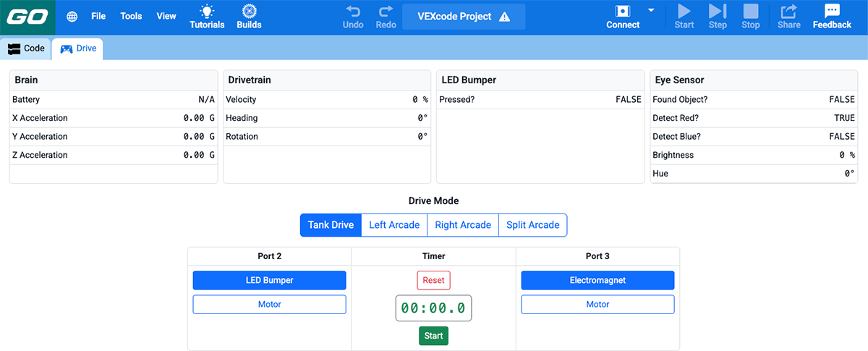Switch to the Code tab
The image size is (868, 351).
[26, 48]
